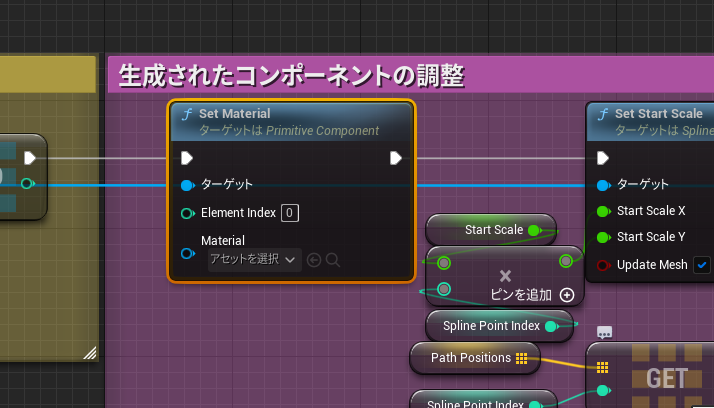The image size is (714, 408).
Task: Grab the yellow comment box resize handle
Action: (90, 353)
